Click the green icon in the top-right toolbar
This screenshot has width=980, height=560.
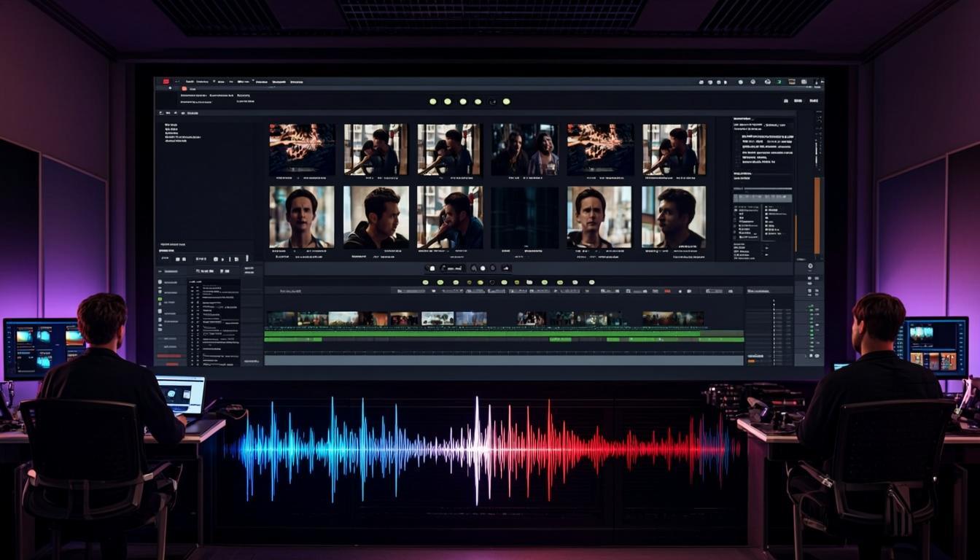[778, 82]
